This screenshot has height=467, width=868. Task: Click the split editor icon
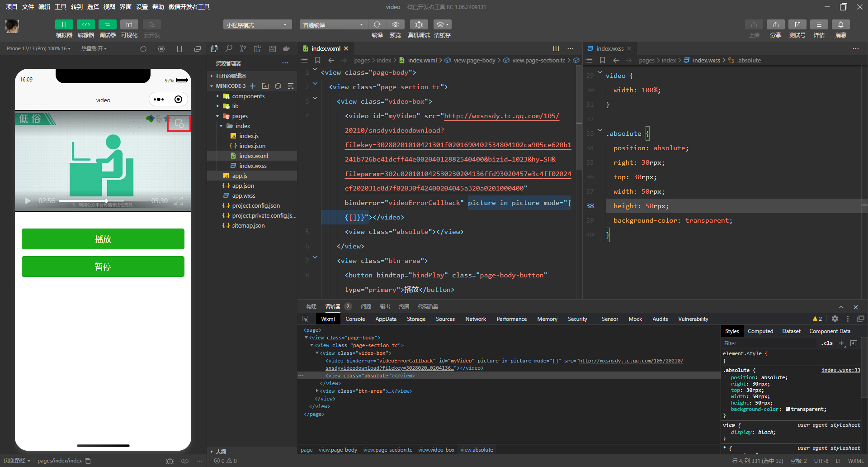coord(556,48)
